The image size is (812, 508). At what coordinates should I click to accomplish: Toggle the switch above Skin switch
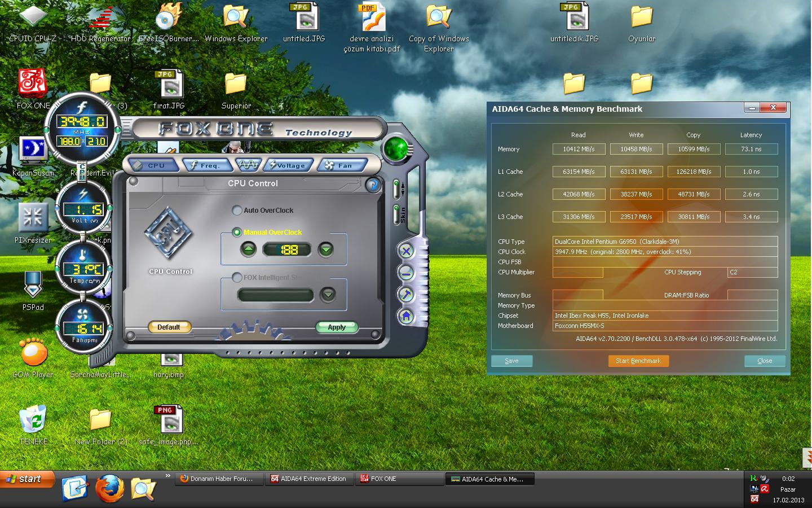point(396,189)
